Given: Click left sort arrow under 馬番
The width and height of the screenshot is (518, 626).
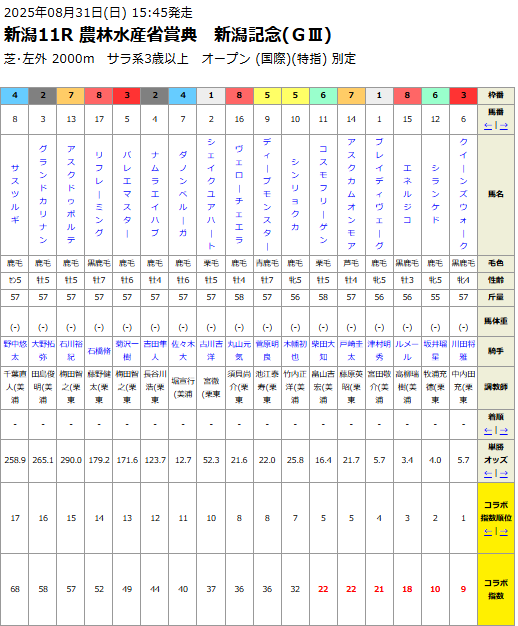Looking at the screenshot, I should 488,126.
